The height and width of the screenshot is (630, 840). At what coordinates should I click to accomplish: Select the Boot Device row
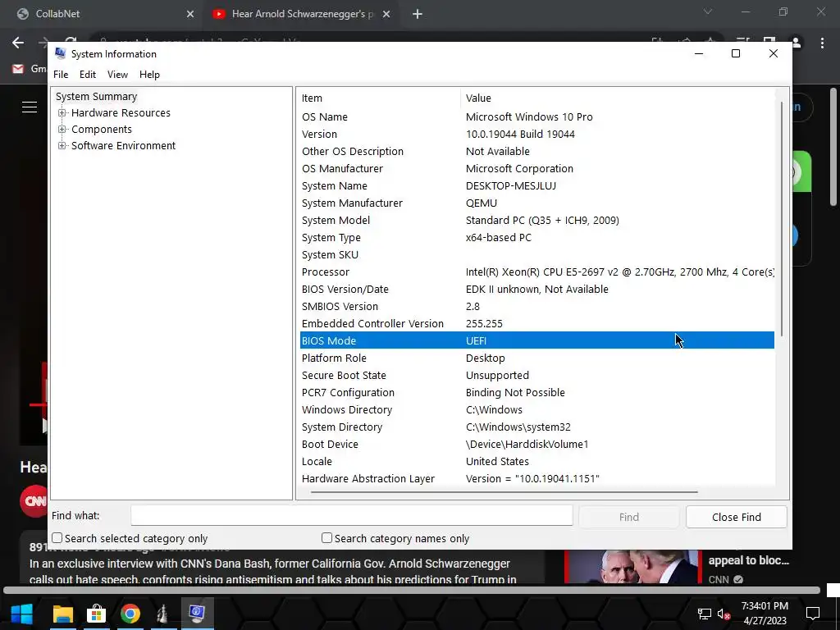[x=537, y=444]
